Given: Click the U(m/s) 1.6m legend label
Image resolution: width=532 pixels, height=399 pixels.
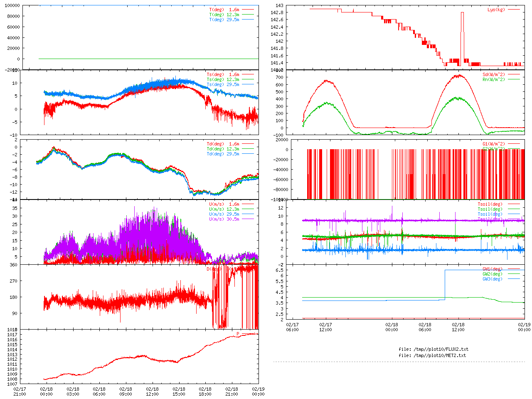Looking at the screenshot, I should click(x=224, y=204).
